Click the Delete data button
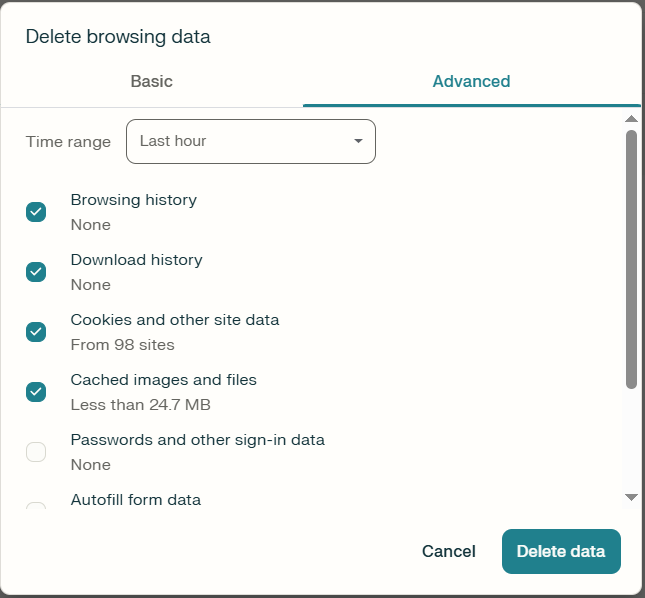This screenshot has width=645, height=598. pyautogui.click(x=561, y=551)
